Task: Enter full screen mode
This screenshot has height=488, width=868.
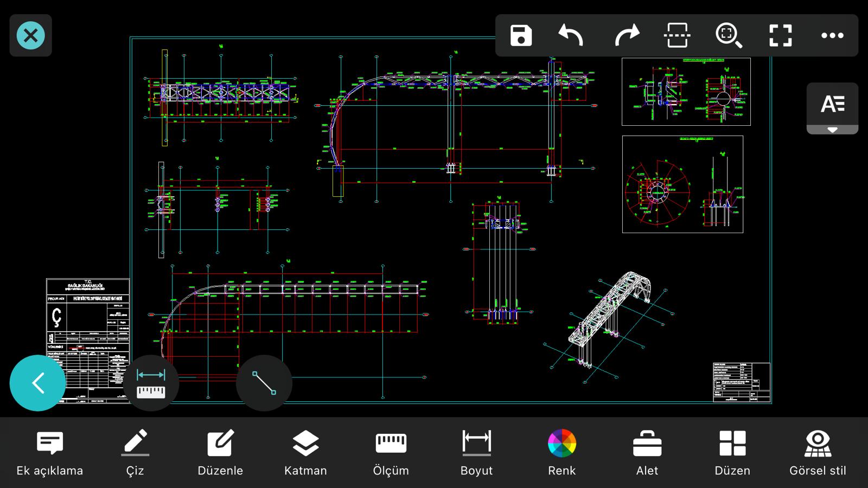Action: click(x=780, y=36)
